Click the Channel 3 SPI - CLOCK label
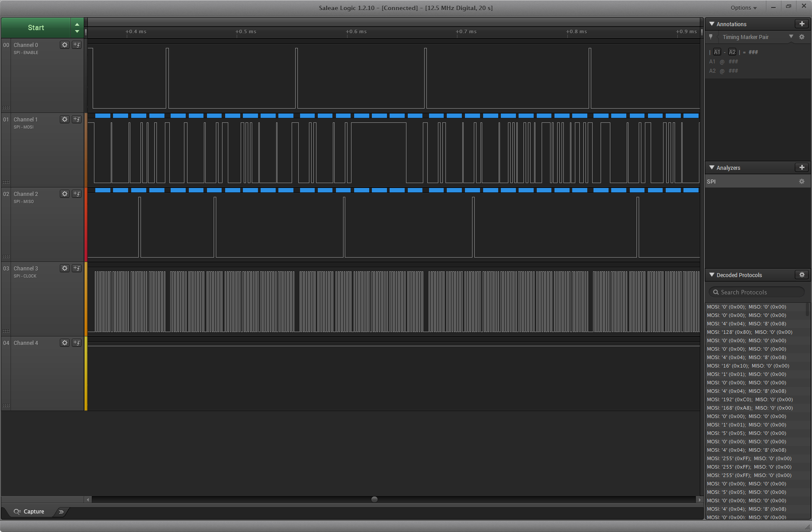This screenshot has width=812, height=532. [25, 276]
